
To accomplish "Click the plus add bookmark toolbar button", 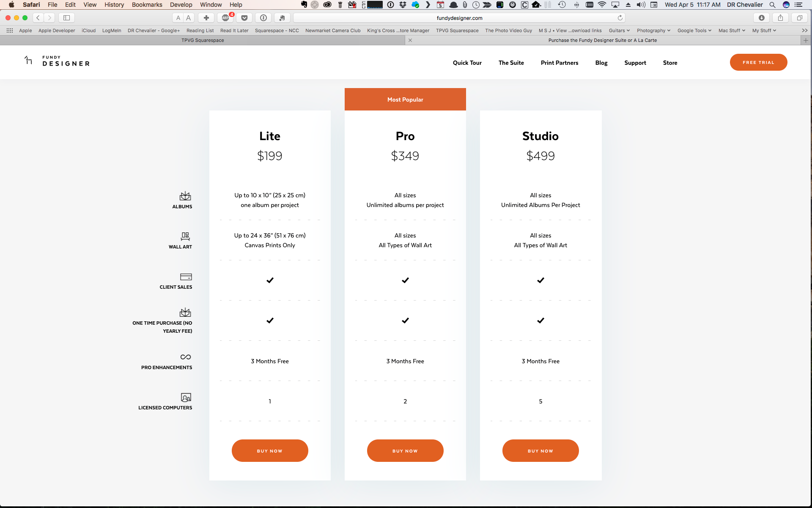I will click(206, 18).
